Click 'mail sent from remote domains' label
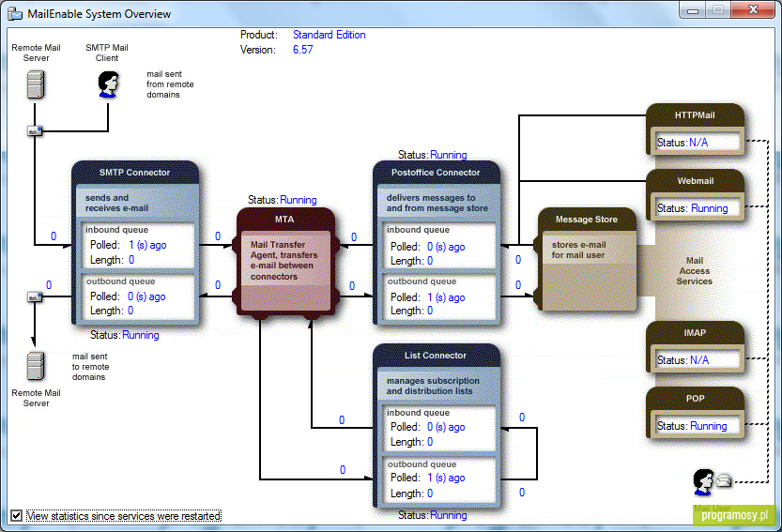Image resolution: width=782 pixels, height=532 pixels. [x=170, y=84]
